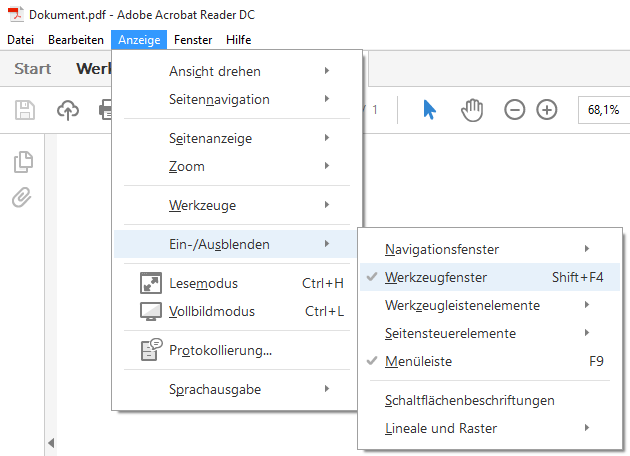Image resolution: width=630 pixels, height=456 pixels.
Task: Click the Adobe PDF title bar icon
Action: click(16, 14)
